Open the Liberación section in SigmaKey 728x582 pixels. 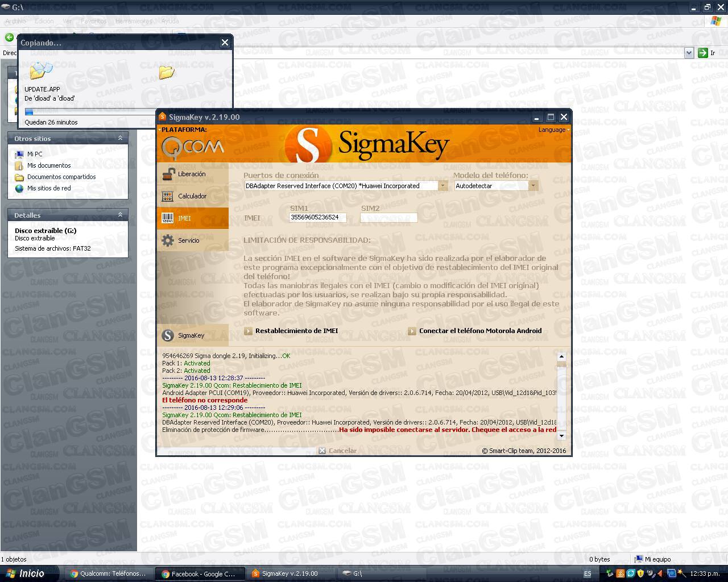tap(193, 174)
